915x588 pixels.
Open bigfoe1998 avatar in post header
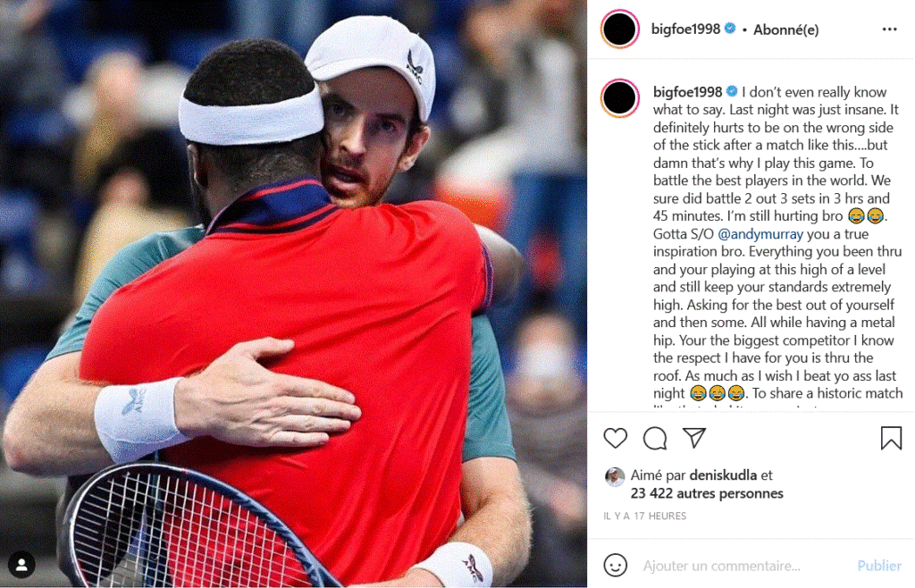(620, 29)
